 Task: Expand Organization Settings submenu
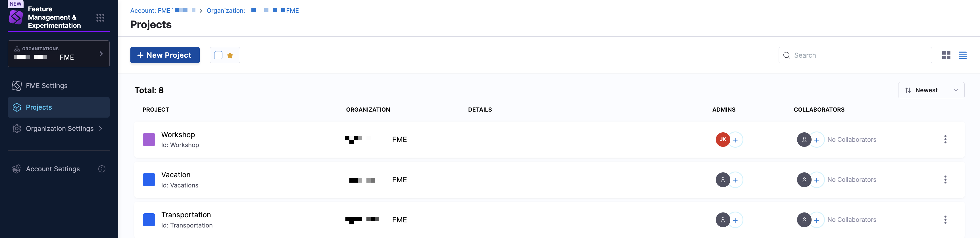[x=101, y=128]
